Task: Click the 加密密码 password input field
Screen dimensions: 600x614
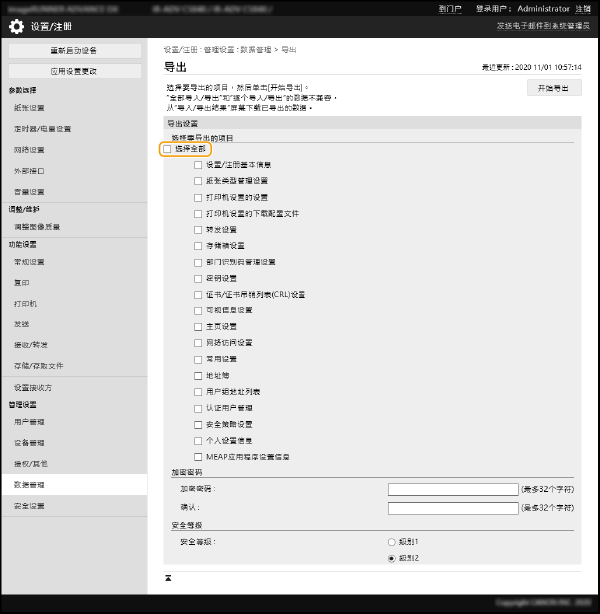Action: 452,489
